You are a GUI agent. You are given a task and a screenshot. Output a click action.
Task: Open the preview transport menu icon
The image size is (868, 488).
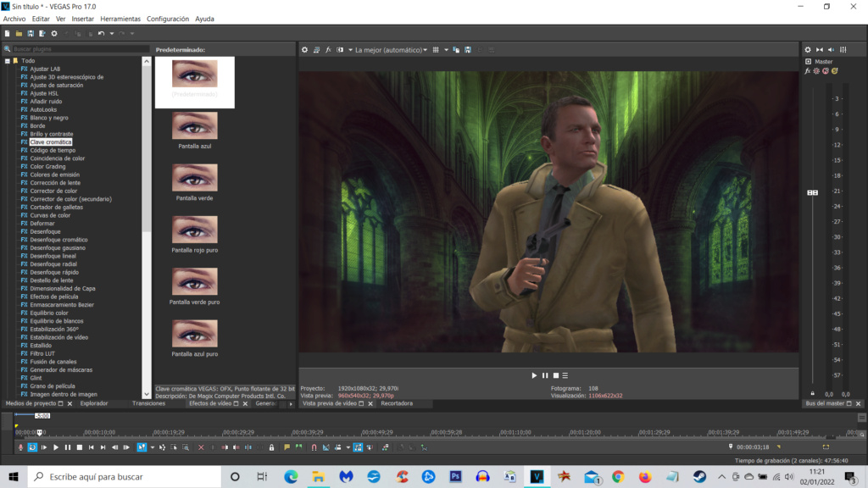(565, 375)
